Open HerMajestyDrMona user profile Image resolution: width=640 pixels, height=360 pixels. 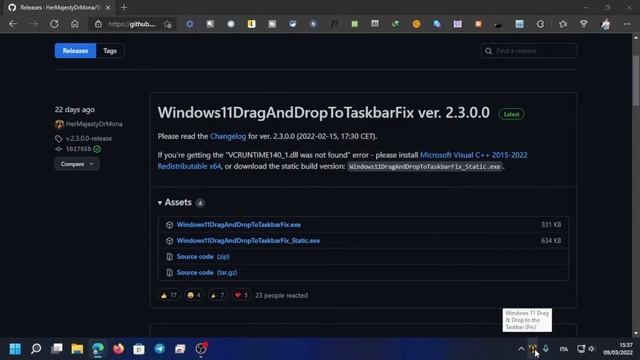coord(94,124)
